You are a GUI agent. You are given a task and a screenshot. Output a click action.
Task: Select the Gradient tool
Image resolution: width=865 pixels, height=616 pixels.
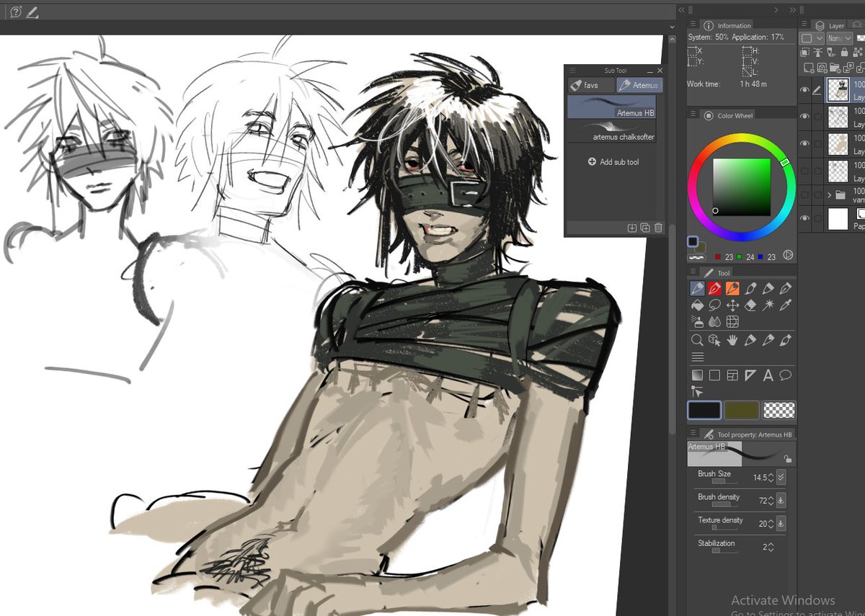pos(697,375)
